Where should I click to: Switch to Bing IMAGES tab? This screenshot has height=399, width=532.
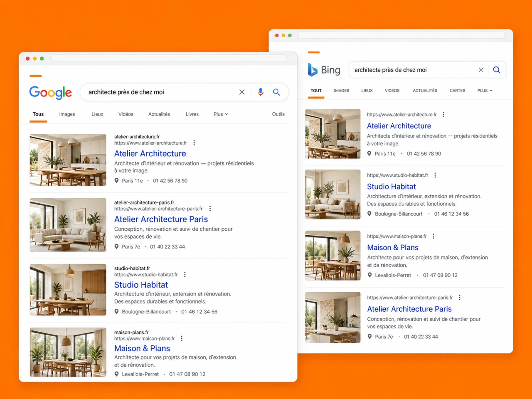(342, 91)
